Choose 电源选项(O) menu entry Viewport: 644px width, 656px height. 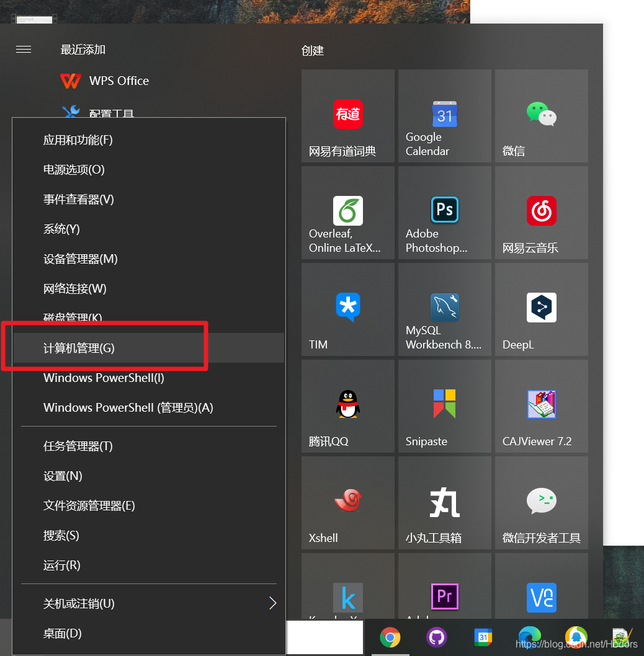coord(149,169)
